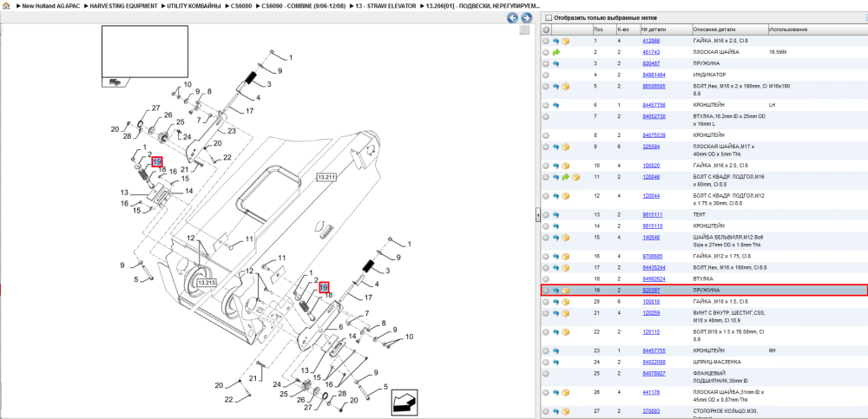Viewport: 868px width, 419px height.
Task: Click the blue arrow icon for part 84457756
Action: (x=556, y=105)
